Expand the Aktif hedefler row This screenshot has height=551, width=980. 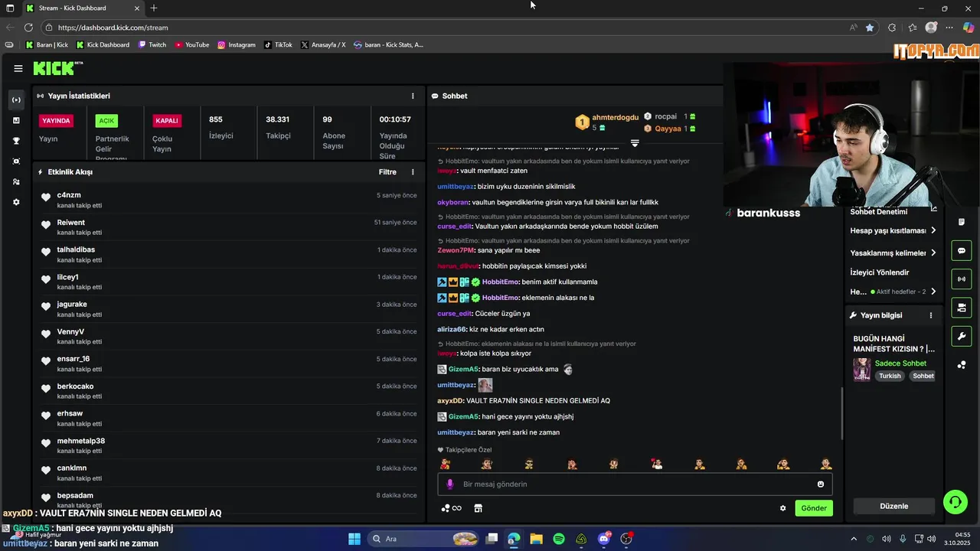(x=893, y=292)
